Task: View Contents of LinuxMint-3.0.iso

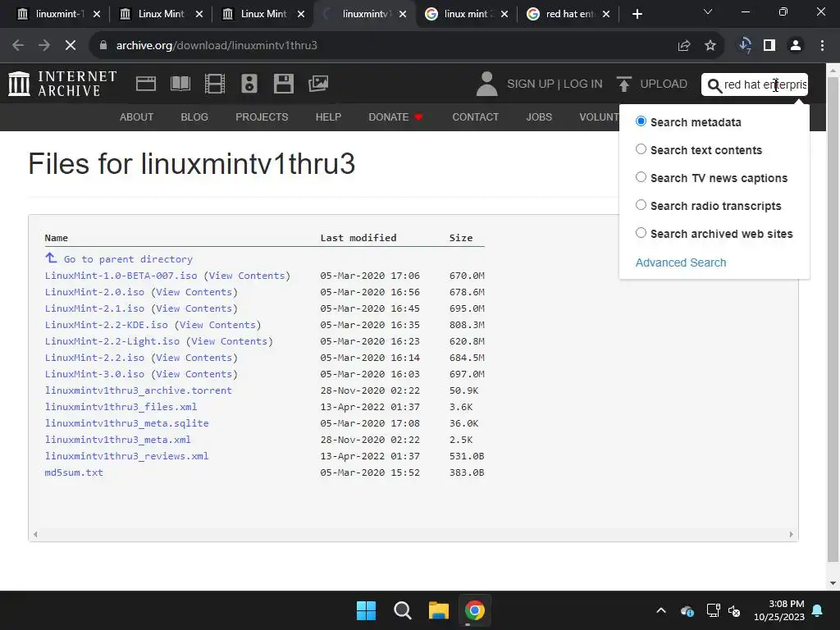Action: tap(194, 374)
